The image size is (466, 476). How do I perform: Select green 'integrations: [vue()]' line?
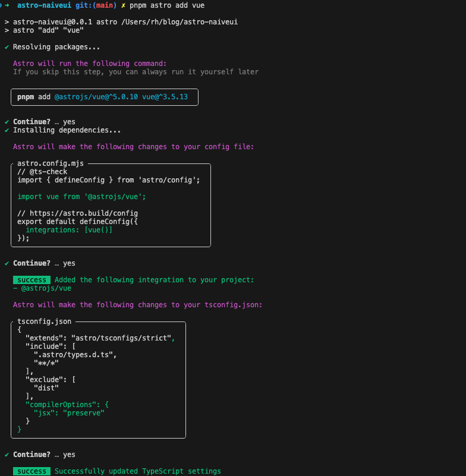(x=69, y=230)
